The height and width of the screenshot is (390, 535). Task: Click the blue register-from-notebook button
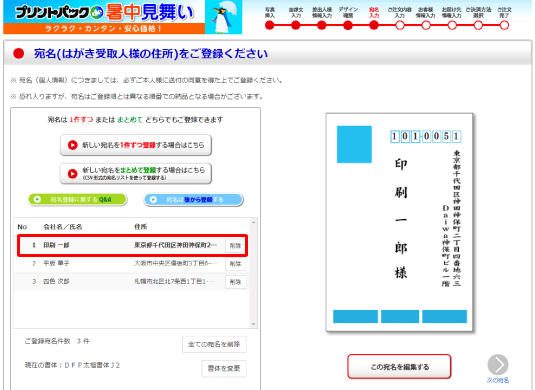[x=193, y=200]
